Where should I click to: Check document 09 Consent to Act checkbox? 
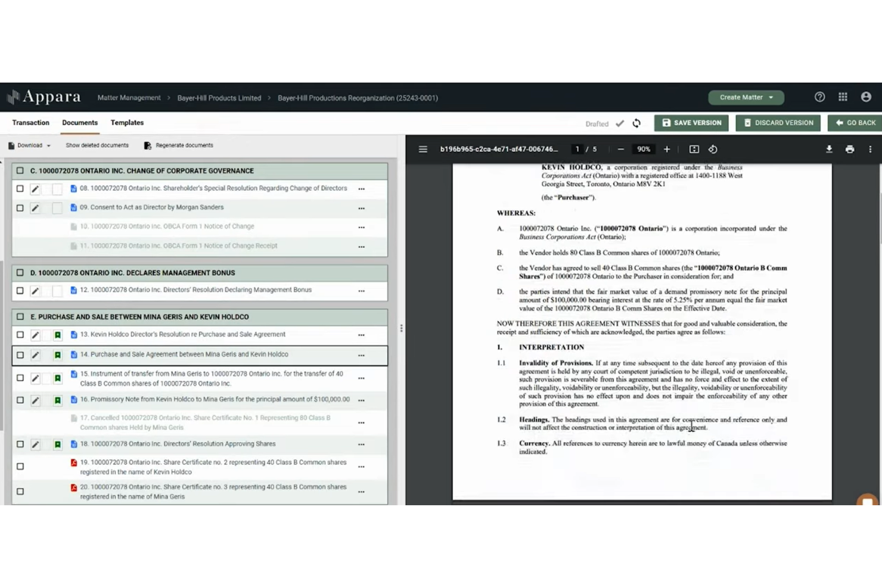[x=20, y=208]
